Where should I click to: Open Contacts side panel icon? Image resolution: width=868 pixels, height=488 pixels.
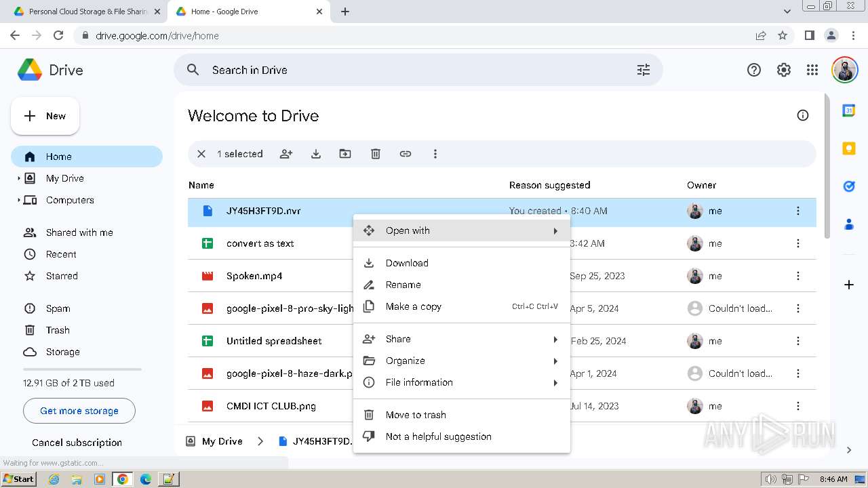click(x=849, y=224)
